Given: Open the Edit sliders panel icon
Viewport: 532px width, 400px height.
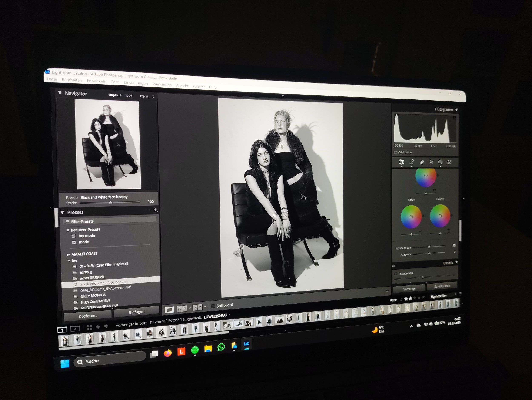Looking at the screenshot, I should point(402,162).
